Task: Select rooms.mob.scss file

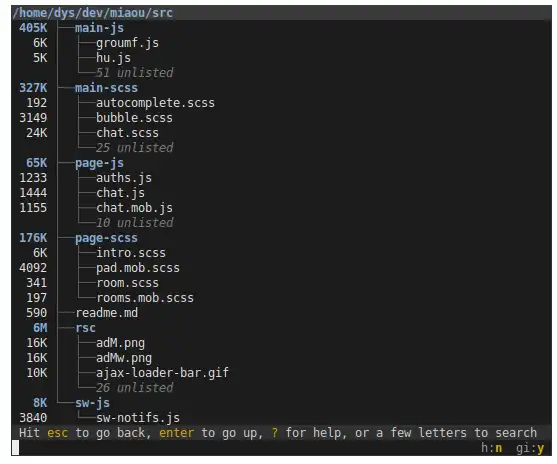Action: pos(145,298)
